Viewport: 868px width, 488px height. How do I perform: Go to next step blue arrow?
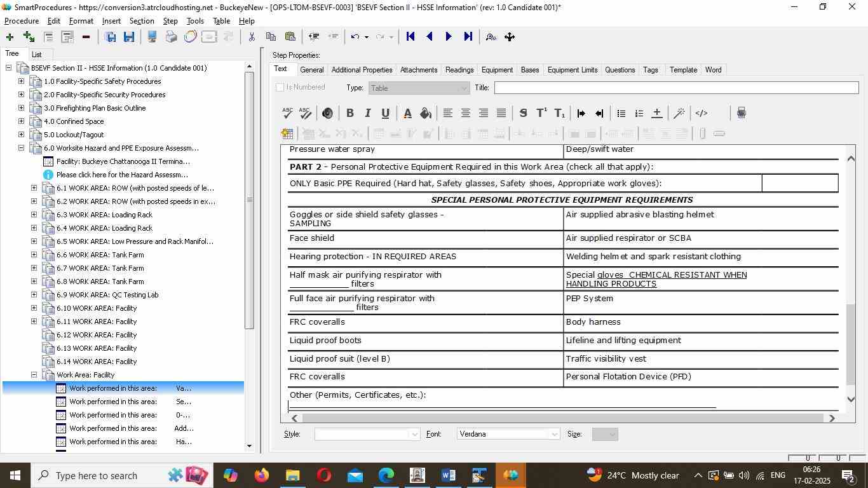pos(449,37)
